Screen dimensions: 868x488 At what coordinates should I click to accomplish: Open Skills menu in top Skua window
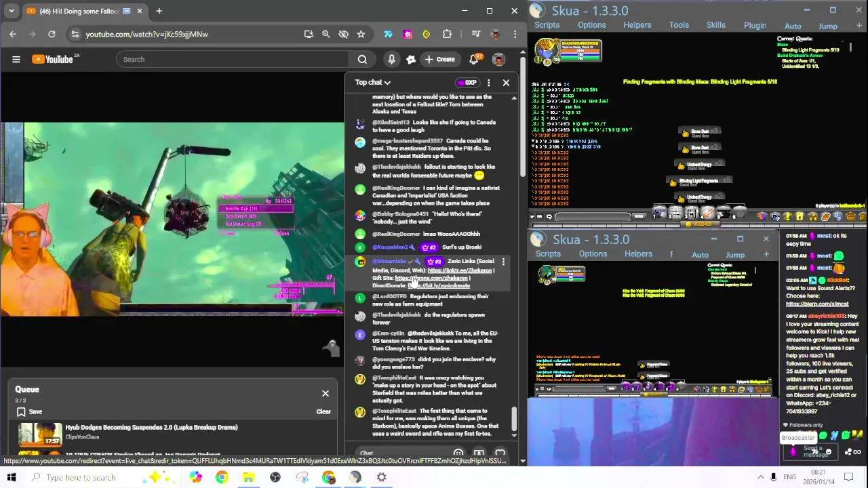716,25
